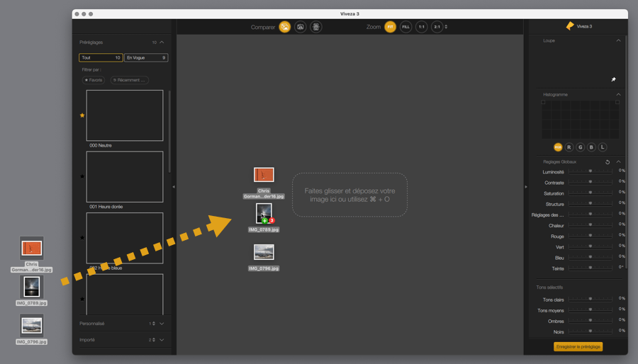
Task: Collapse left panel with arrow handle
Action: tap(174, 187)
